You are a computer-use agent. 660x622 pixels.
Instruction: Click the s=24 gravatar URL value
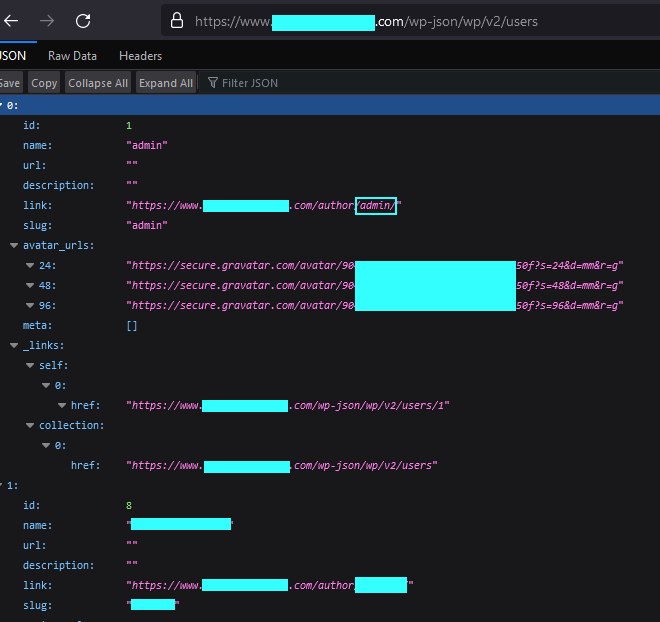[x=375, y=266]
